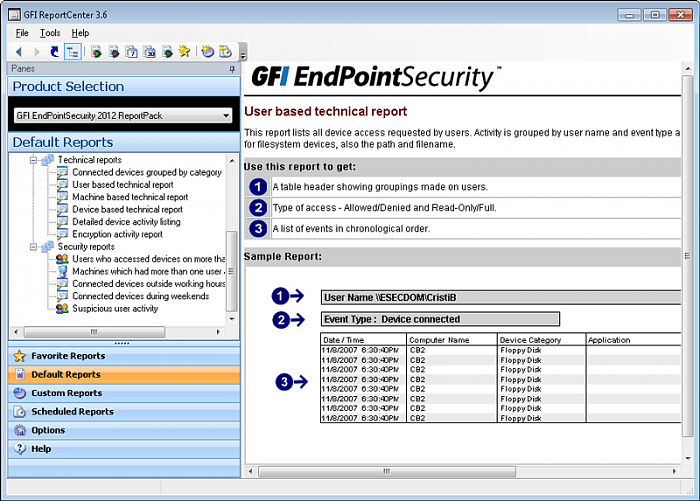Select Connected devices grouped by category report
Viewport: 700px width, 501px height.
click(x=147, y=172)
